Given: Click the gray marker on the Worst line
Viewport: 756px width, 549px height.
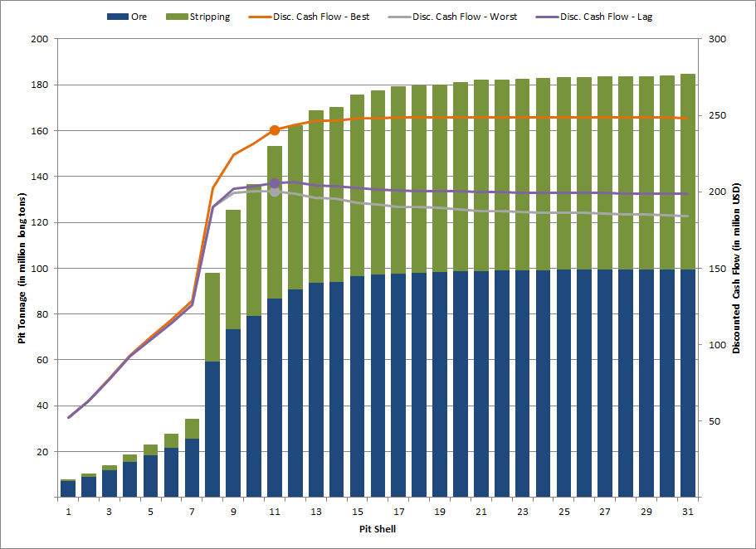Looking at the screenshot, I should (275, 192).
